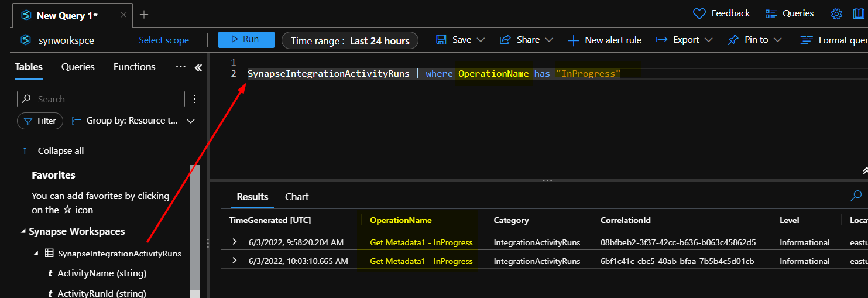Viewport: 868px width, 298px height.
Task: Switch to the Chart tab
Action: coord(297,197)
